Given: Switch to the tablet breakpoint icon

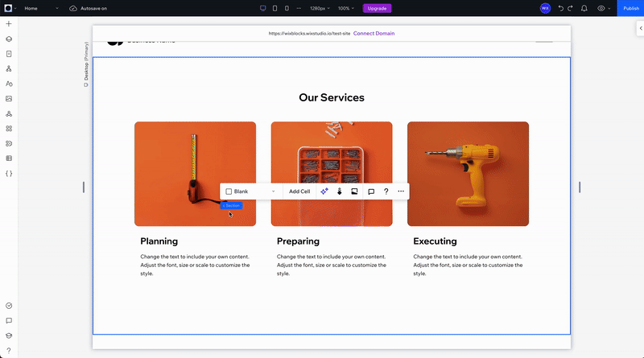Looking at the screenshot, I should (x=275, y=8).
